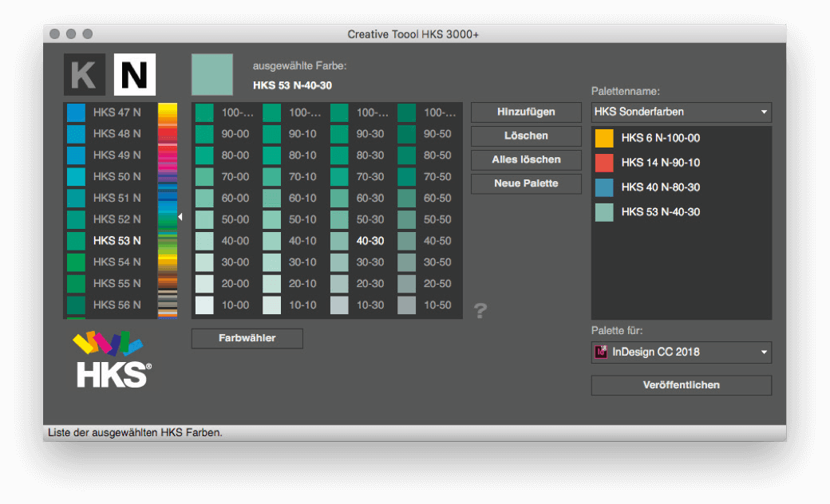
Task: Switch to the K paper type icon
Action: 85,75
